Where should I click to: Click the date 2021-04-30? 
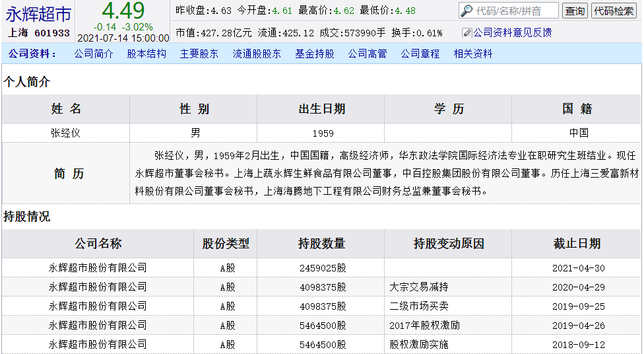579,269
